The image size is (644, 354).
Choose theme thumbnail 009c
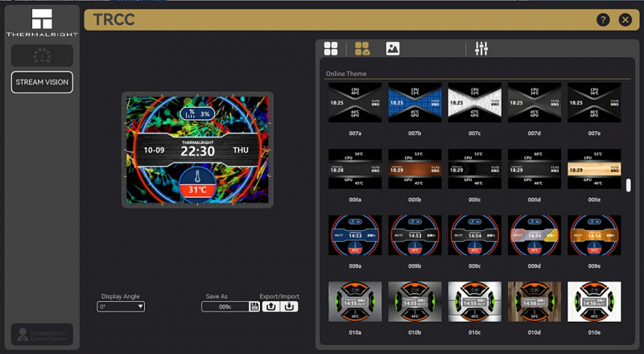click(x=474, y=234)
